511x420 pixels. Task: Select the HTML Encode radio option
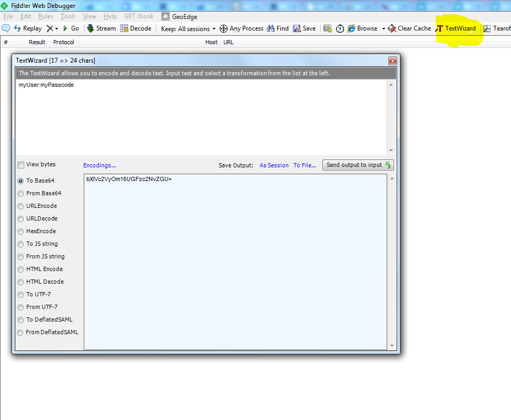tap(21, 269)
